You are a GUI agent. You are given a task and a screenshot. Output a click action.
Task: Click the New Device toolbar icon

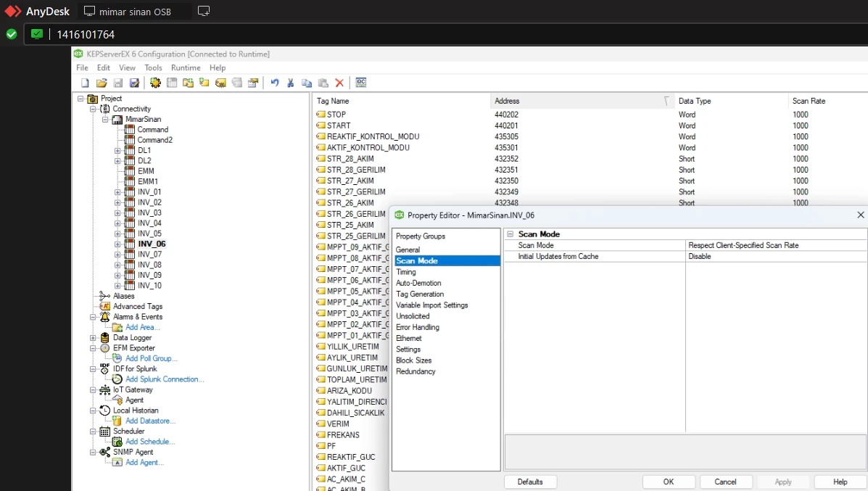(172, 83)
